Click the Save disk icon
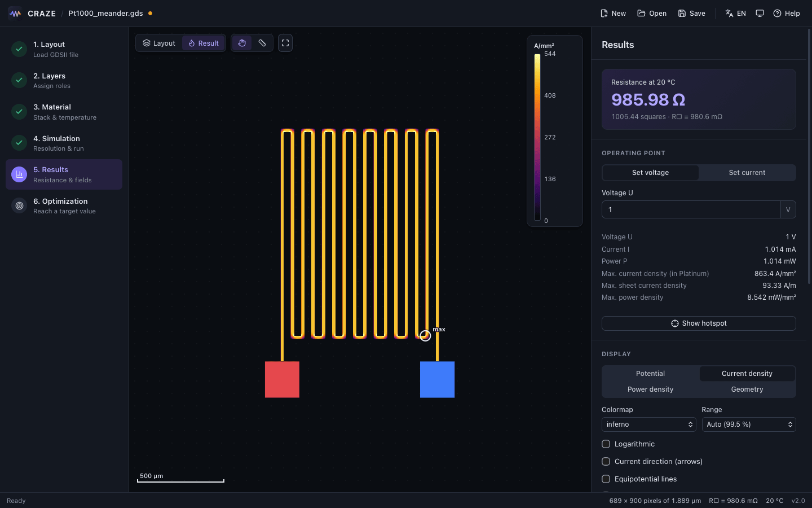The width and height of the screenshot is (812, 508). tap(682, 14)
